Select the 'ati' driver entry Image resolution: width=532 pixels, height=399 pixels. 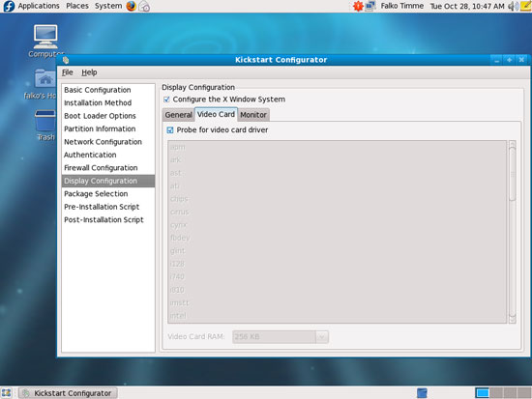click(337, 185)
